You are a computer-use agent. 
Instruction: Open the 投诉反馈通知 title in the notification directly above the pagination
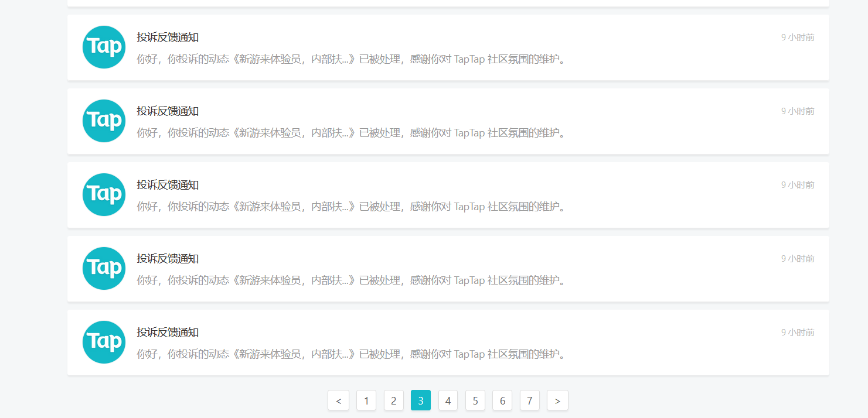(x=168, y=333)
